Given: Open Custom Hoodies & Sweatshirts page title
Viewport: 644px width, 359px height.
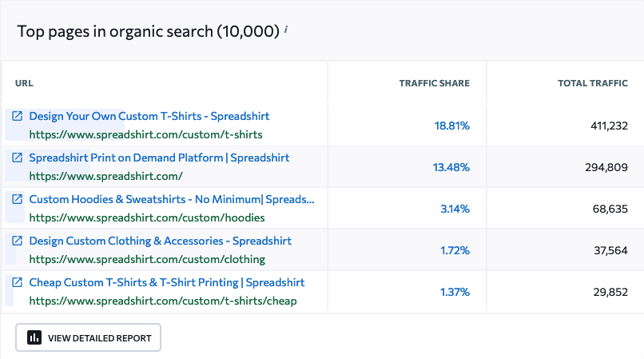Looking at the screenshot, I should click(x=172, y=199).
